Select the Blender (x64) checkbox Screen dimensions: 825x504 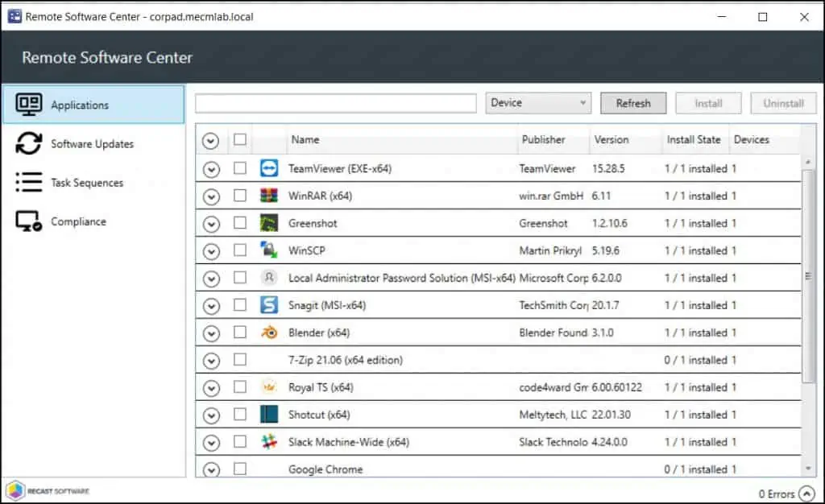pyautogui.click(x=240, y=333)
